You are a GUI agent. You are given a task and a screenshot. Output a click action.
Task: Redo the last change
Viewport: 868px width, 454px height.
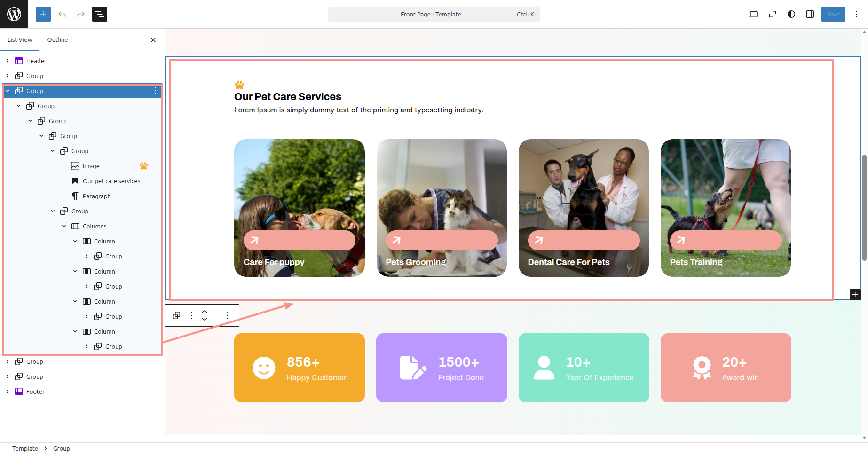pos(81,14)
